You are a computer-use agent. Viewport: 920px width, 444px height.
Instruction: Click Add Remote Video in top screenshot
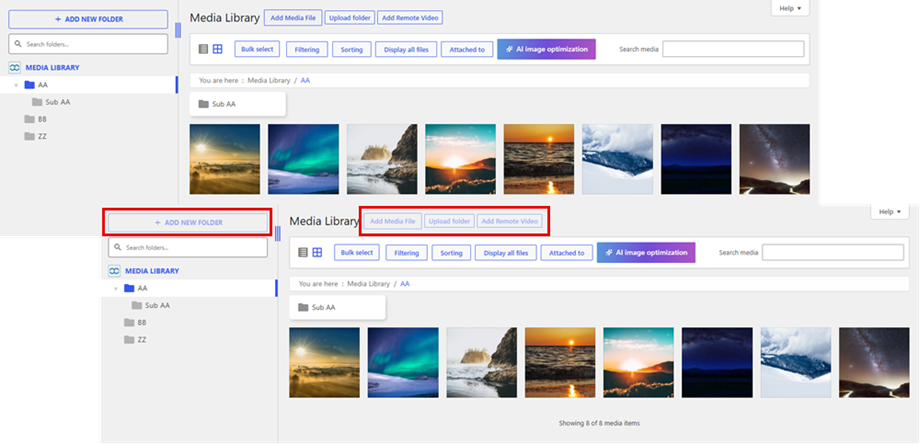(x=410, y=18)
